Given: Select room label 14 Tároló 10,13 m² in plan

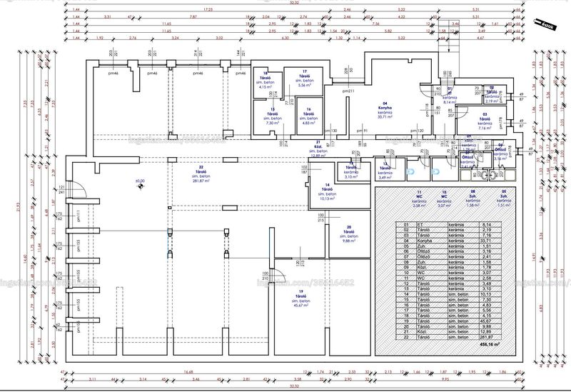Looking at the screenshot, I should [328, 191].
